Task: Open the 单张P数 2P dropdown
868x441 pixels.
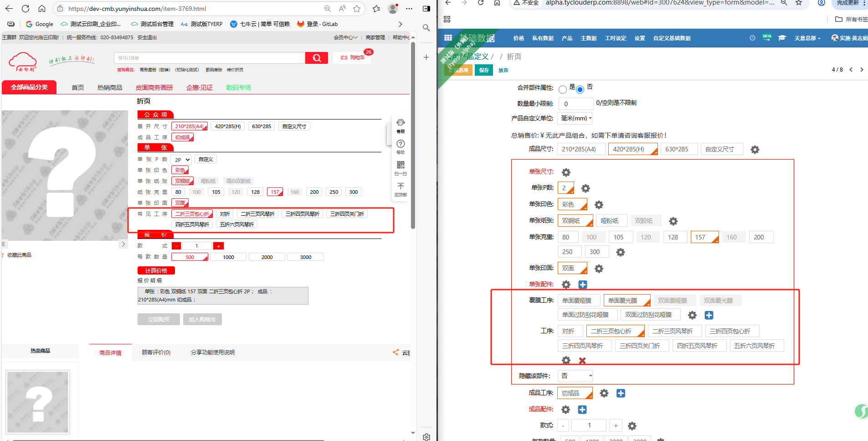Action: tap(182, 160)
